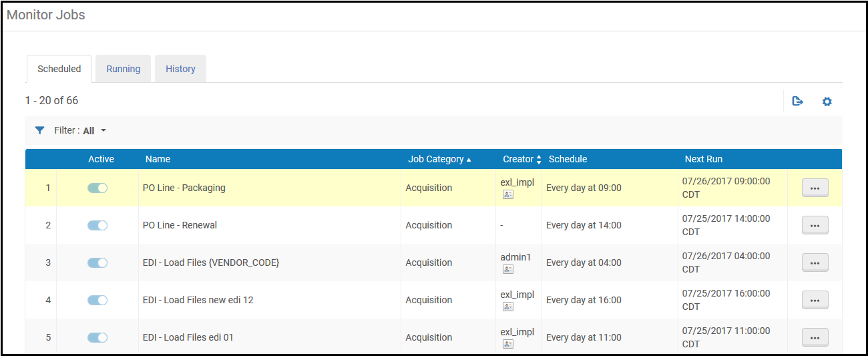This screenshot has height=356, width=868.
Task: Open exl_impl contact card for edi 01 job
Action: click(x=507, y=344)
